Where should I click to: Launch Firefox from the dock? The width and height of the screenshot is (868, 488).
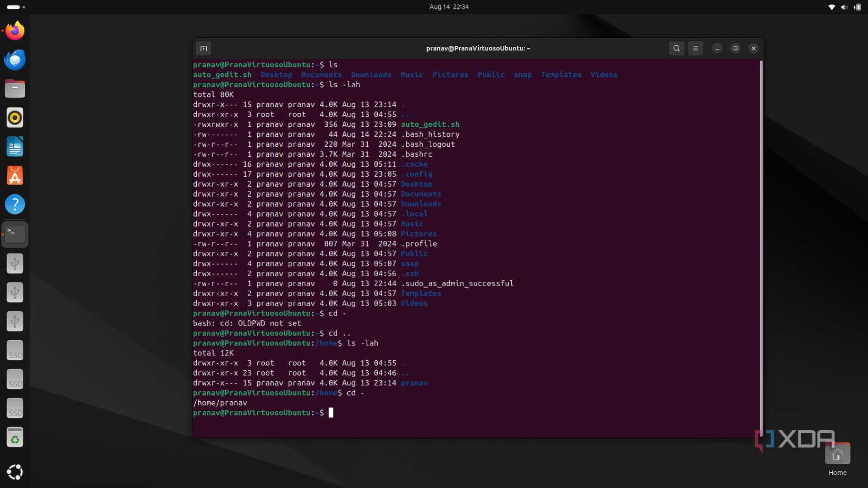14,30
